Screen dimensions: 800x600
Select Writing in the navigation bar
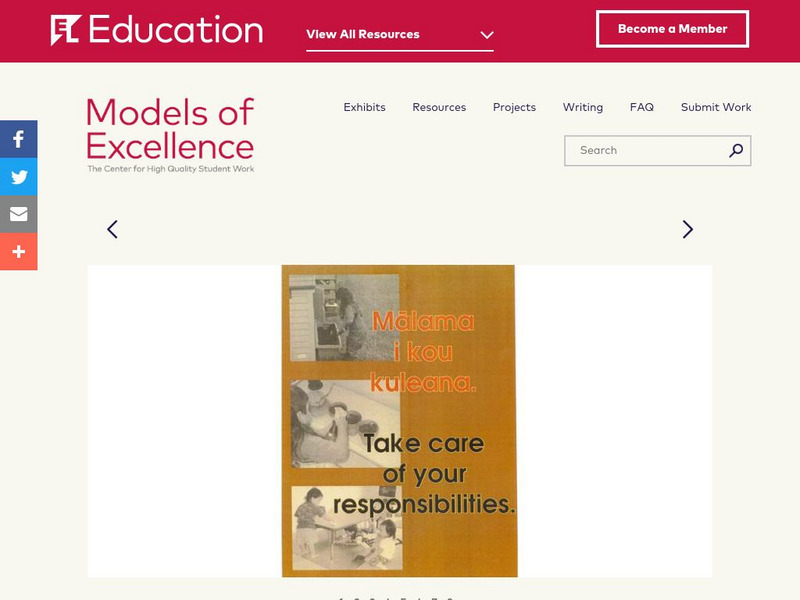coord(582,107)
